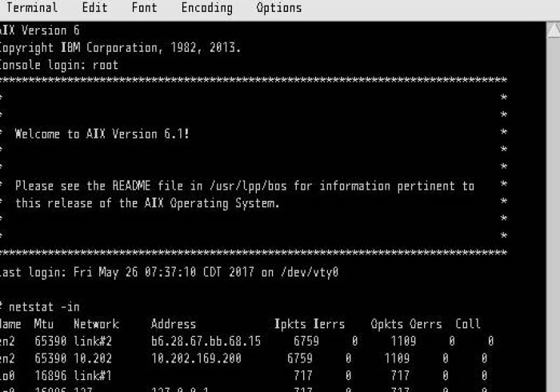Open the Terminal menu
Viewport: 560px width, 392px height.
point(32,9)
